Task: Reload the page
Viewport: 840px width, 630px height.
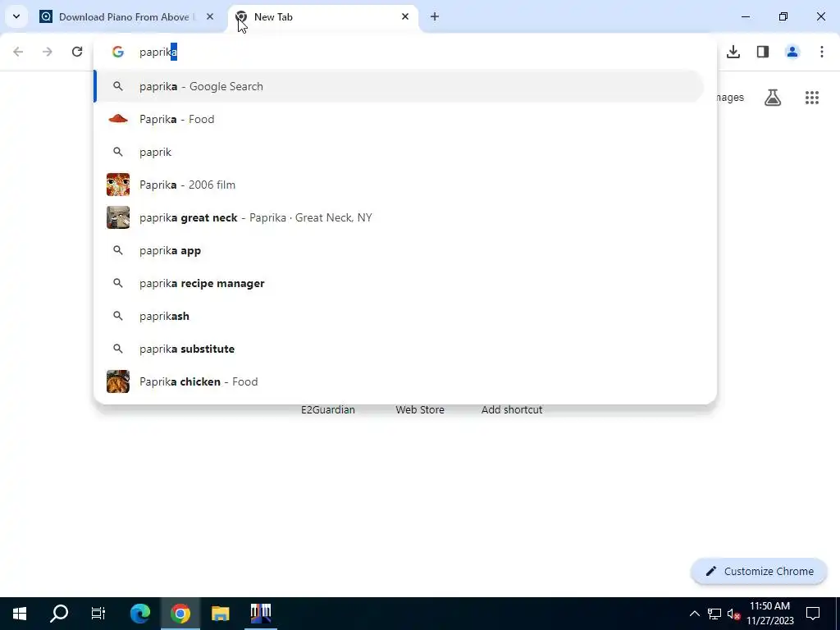Action: point(77,52)
